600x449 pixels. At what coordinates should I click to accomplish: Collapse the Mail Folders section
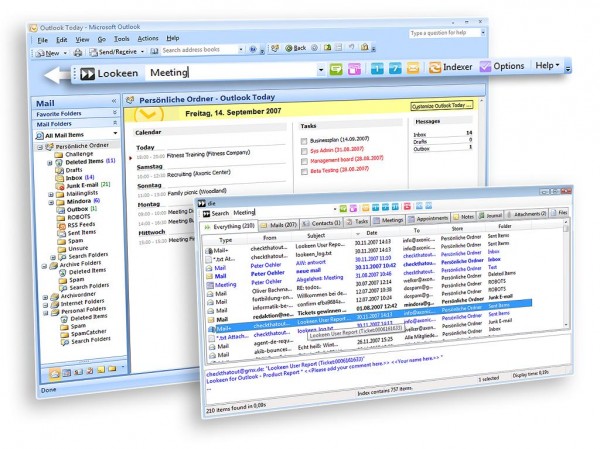tap(115, 122)
